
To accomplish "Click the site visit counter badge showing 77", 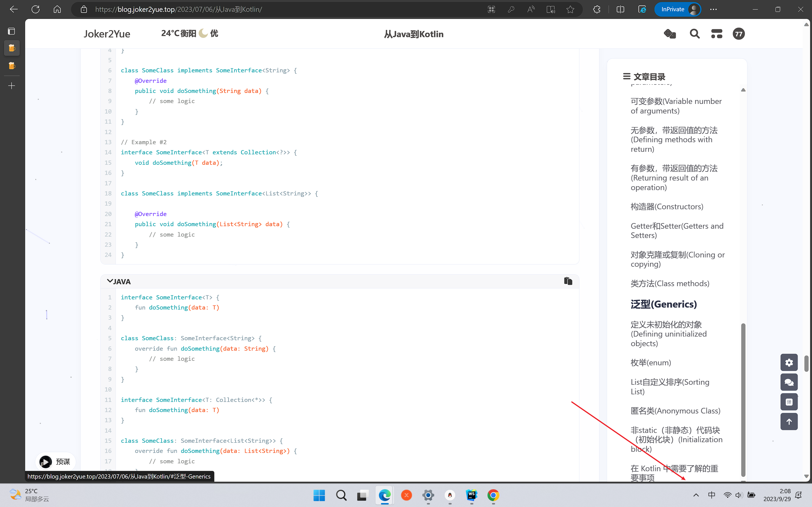I will pyautogui.click(x=739, y=34).
